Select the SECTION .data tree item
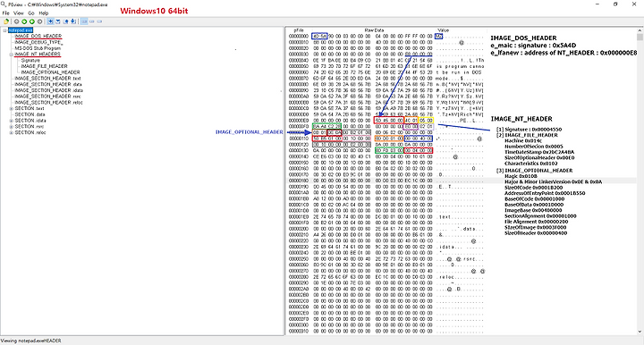Screen dimensions: 644x345 30,114
